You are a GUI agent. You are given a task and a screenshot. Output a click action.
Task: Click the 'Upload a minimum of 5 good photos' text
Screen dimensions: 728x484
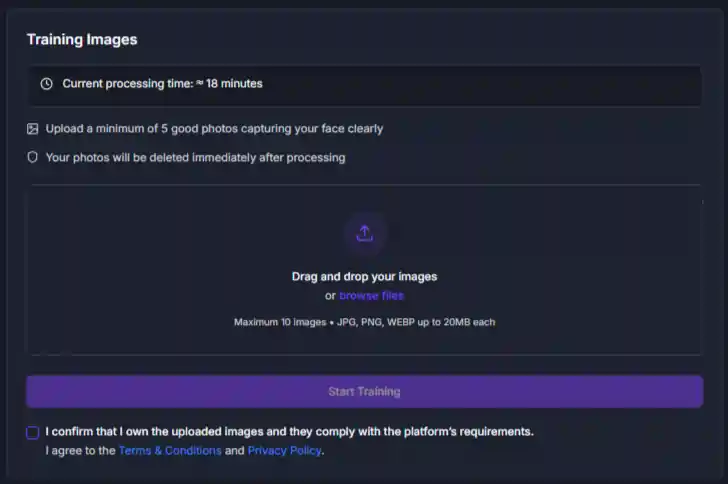(x=214, y=129)
